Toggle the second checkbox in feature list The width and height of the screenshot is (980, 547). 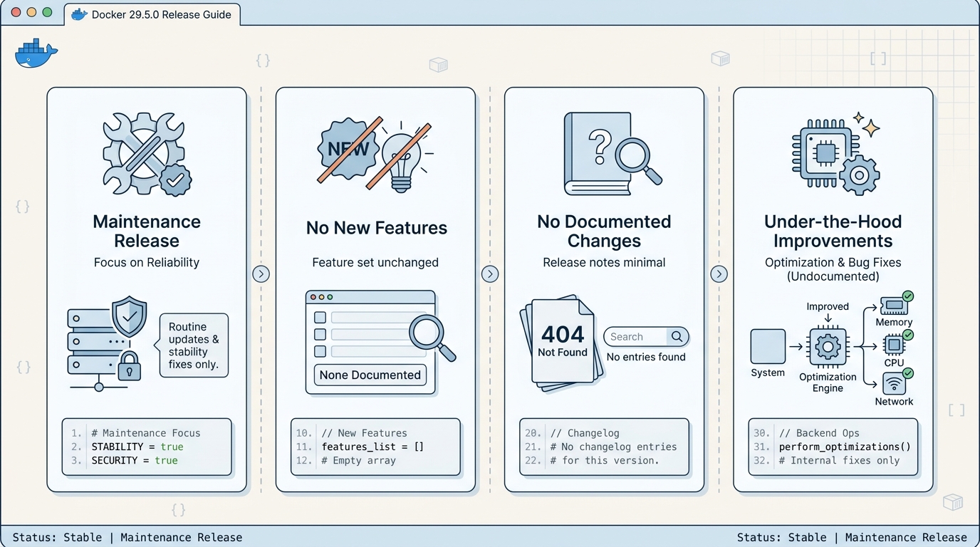(x=320, y=334)
